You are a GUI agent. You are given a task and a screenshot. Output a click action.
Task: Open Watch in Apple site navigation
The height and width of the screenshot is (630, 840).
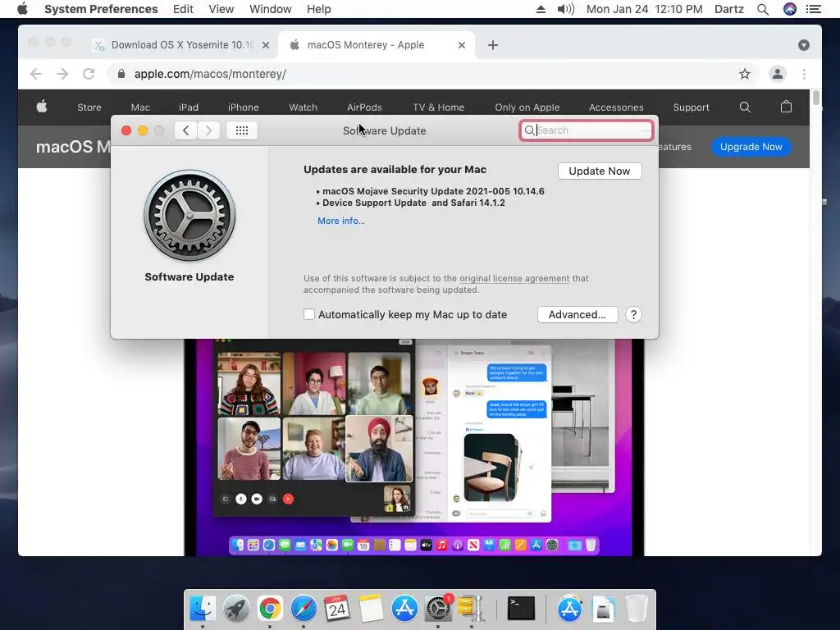(x=304, y=107)
